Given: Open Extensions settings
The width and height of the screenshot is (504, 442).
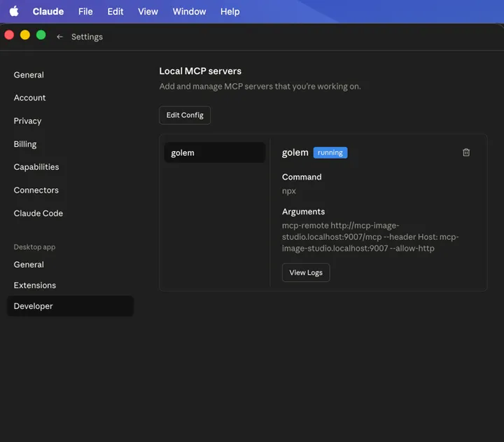Looking at the screenshot, I should (35, 285).
